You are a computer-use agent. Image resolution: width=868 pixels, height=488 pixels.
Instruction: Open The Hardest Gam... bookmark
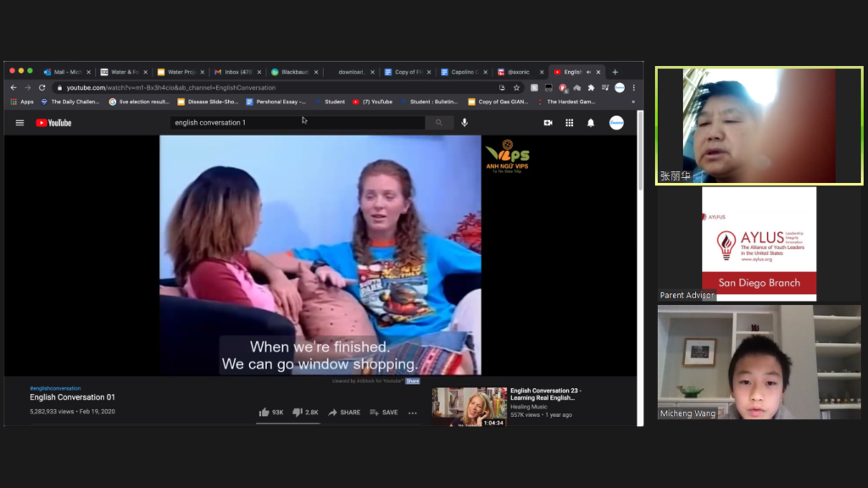[x=567, y=102]
